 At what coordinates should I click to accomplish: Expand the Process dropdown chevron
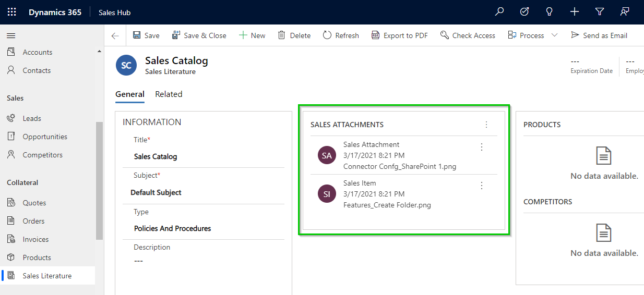tap(555, 35)
